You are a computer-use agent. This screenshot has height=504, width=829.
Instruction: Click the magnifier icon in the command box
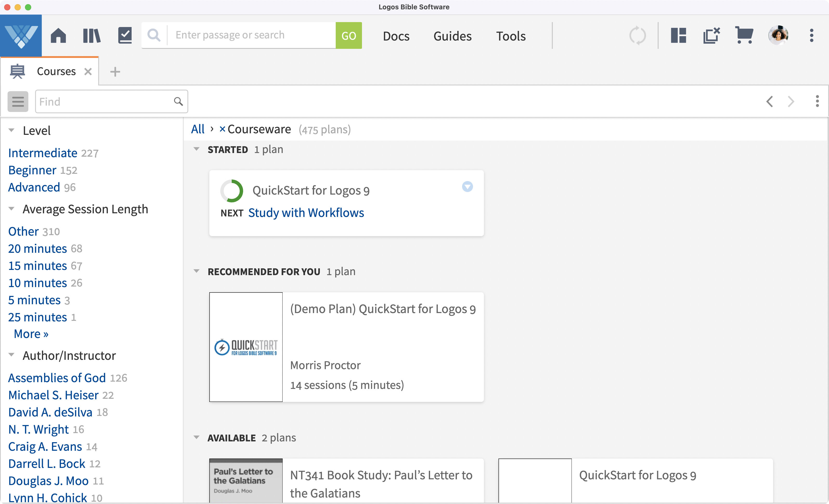click(154, 35)
